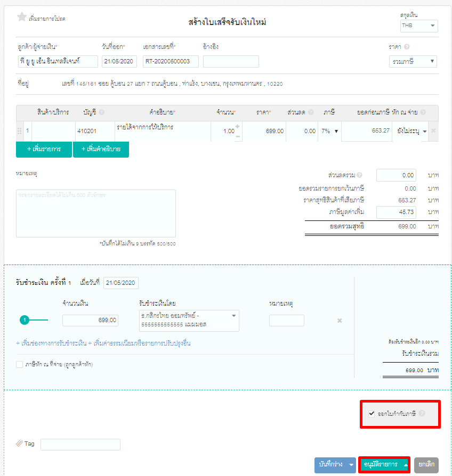Open the รวมภาษี price type dropdown
The height and width of the screenshot is (476, 452).
point(419,61)
